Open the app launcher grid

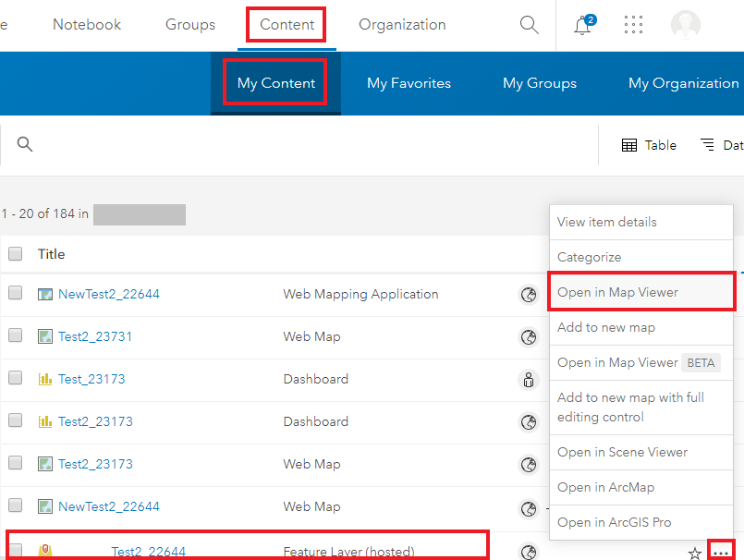633,25
